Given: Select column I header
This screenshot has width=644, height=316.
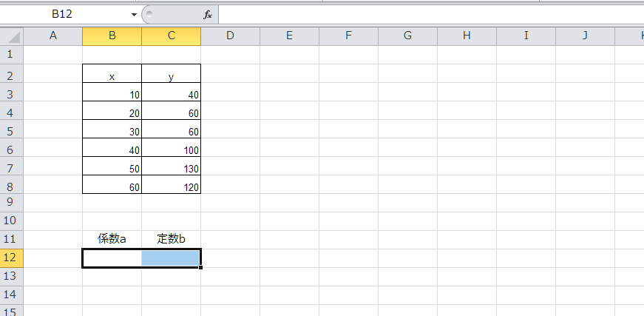Looking at the screenshot, I should click(526, 36).
